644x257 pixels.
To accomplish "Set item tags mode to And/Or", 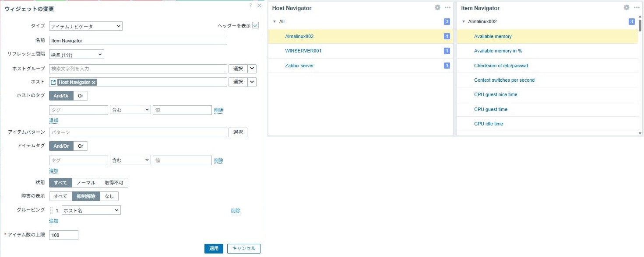I will 61,146.
